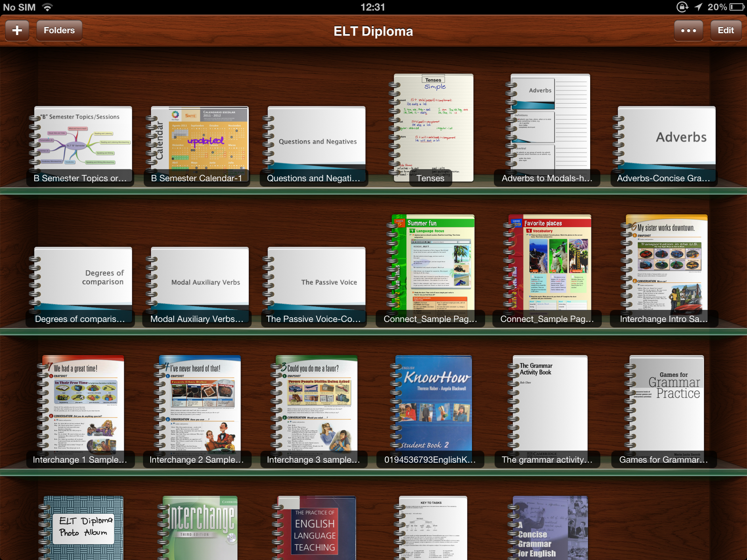Tap the Folders button
747x560 pixels.
coord(59,30)
